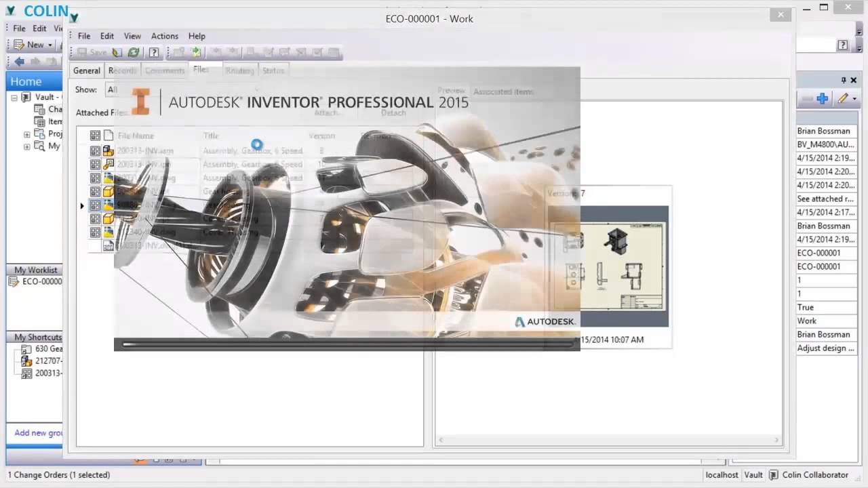Click the New button in Vault toolbar
This screenshot has height=488, width=868.
coord(29,45)
